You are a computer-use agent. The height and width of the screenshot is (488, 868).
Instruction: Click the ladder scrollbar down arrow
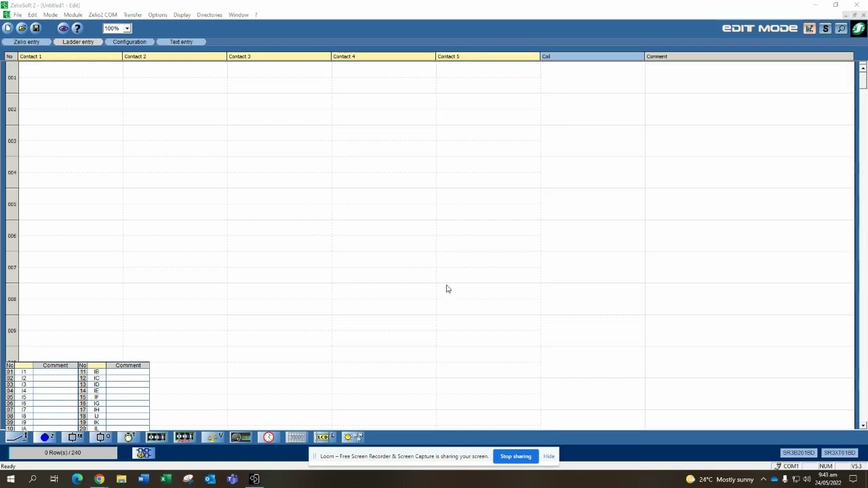(x=863, y=425)
